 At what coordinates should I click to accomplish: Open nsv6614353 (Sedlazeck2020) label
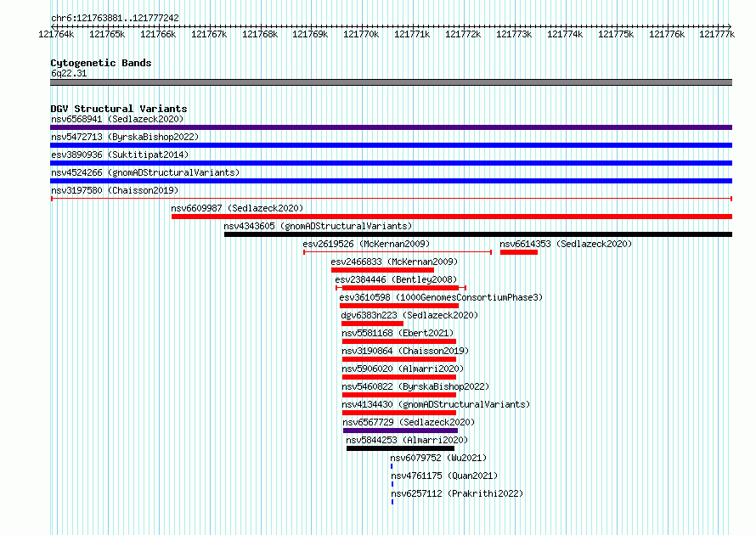click(566, 244)
